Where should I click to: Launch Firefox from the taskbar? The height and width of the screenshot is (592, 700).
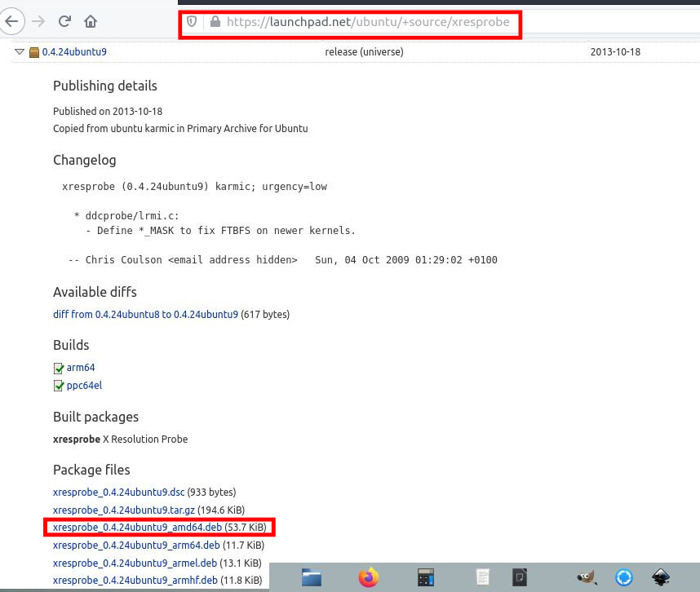tap(369, 577)
